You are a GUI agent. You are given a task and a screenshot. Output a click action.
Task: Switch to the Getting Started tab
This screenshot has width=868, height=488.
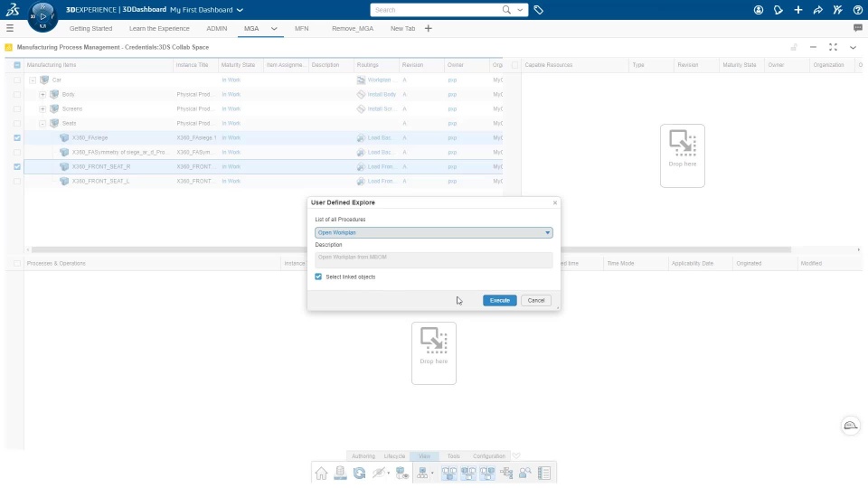[x=90, y=28]
